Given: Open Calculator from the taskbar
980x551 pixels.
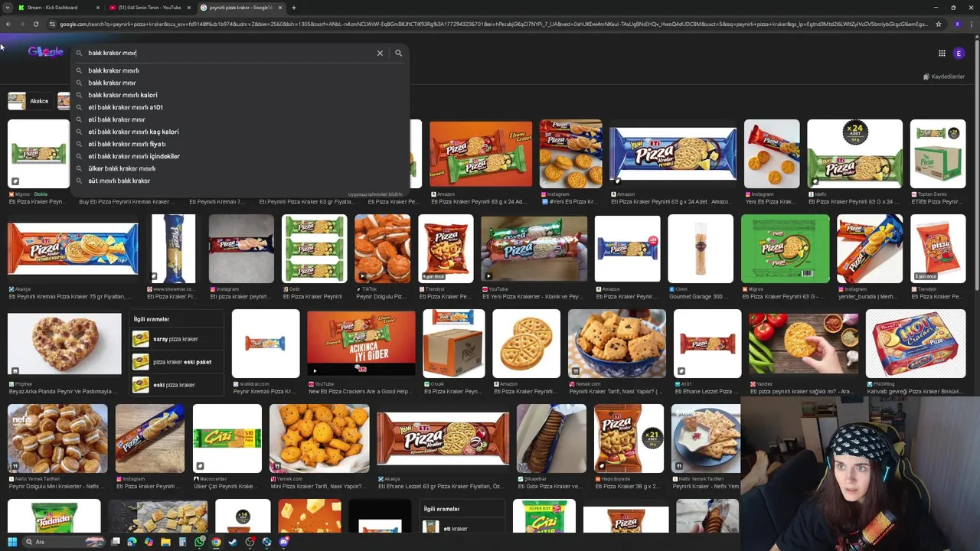Looking at the screenshot, I should [182, 542].
